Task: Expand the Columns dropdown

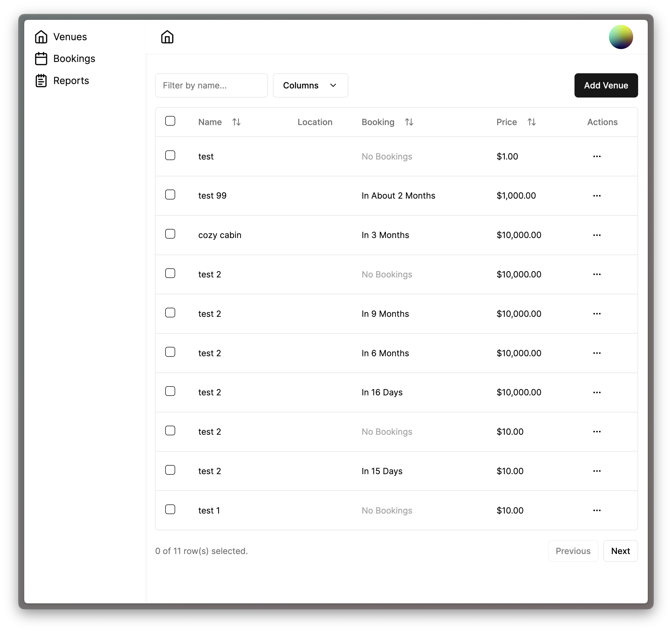Action: (310, 86)
